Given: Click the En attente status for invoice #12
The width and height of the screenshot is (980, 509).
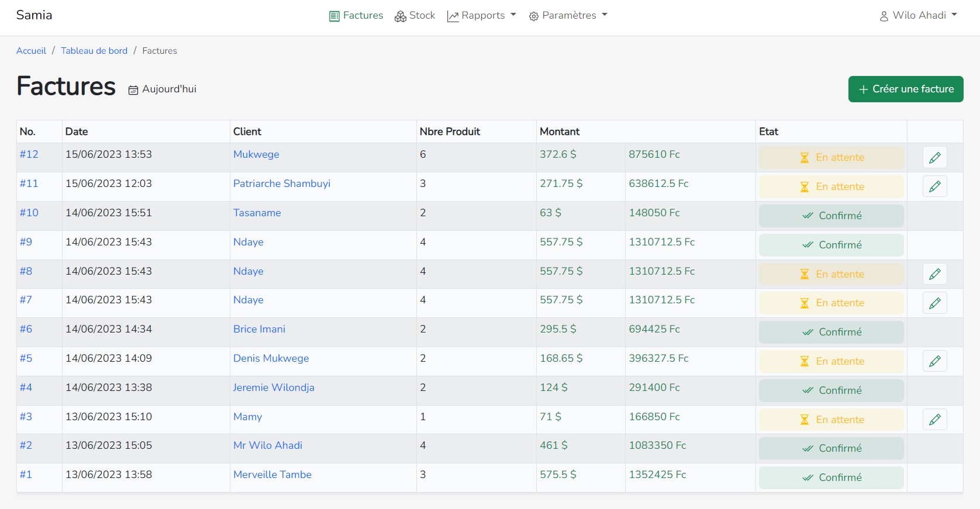Looking at the screenshot, I should [x=831, y=157].
